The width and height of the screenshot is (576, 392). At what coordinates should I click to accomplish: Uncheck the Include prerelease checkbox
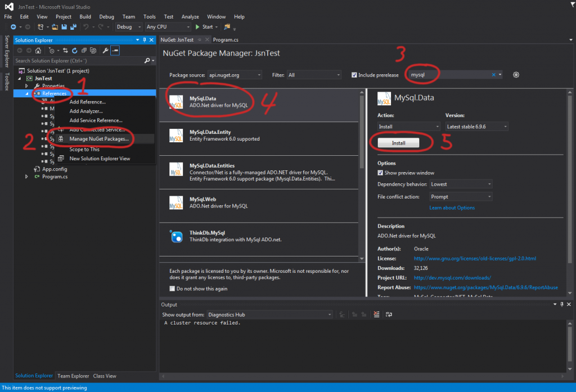pyautogui.click(x=354, y=75)
